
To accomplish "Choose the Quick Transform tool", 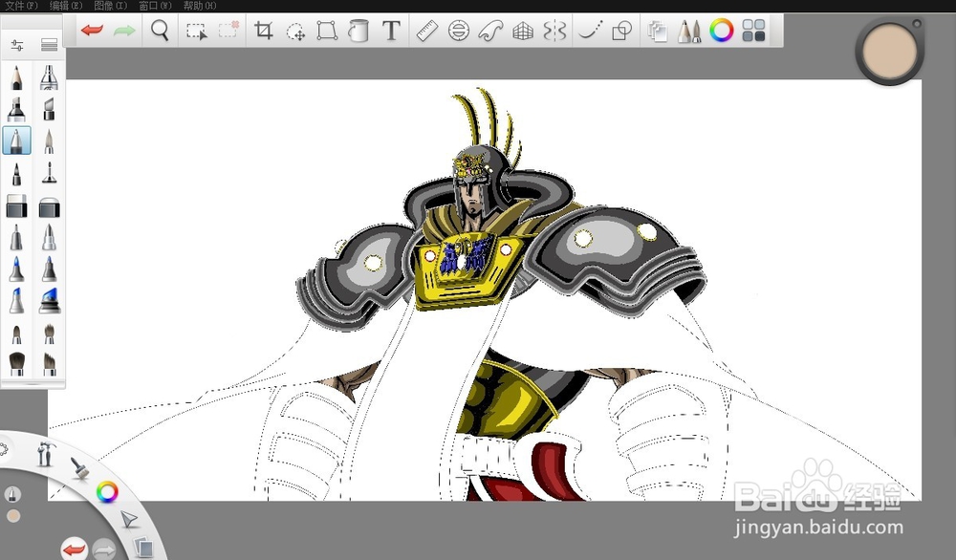I will pos(295,32).
